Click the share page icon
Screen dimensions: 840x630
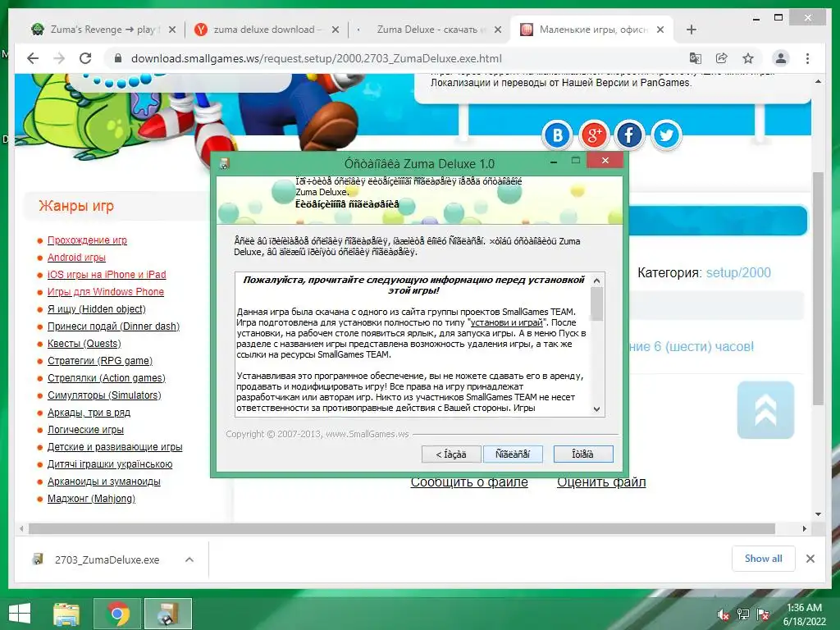pyautogui.click(x=722, y=58)
